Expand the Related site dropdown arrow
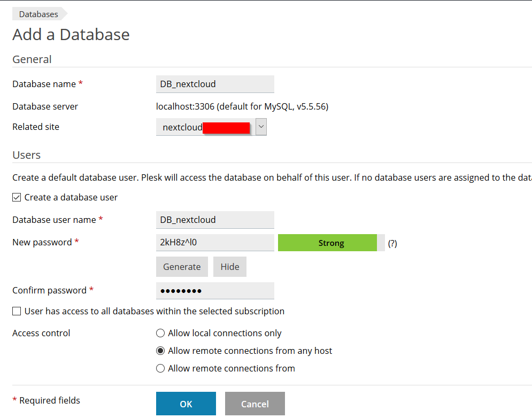Image resolution: width=532 pixels, height=418 pixels. click(x=261, y=127)
